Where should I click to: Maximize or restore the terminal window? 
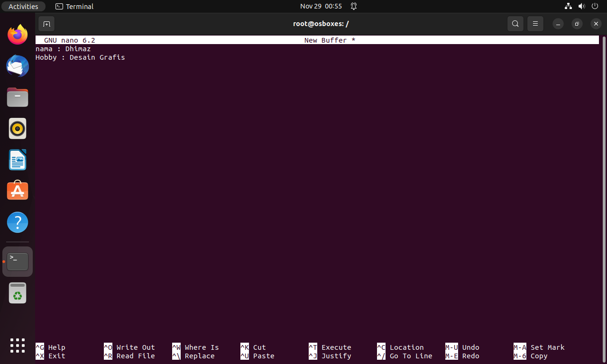point(577,24)
